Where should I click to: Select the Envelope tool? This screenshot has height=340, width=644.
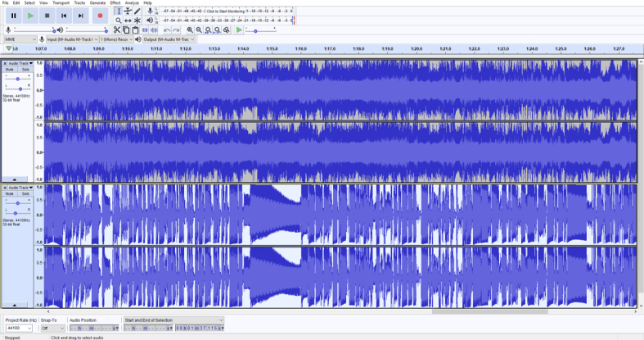coord(128,11)
